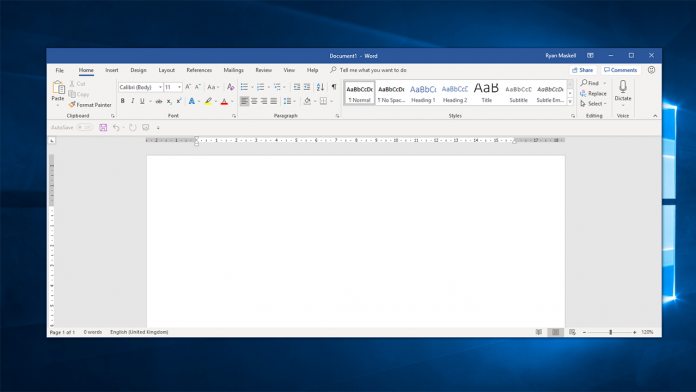
Task: Switch to the Insert tab
Action: [112, 70]
